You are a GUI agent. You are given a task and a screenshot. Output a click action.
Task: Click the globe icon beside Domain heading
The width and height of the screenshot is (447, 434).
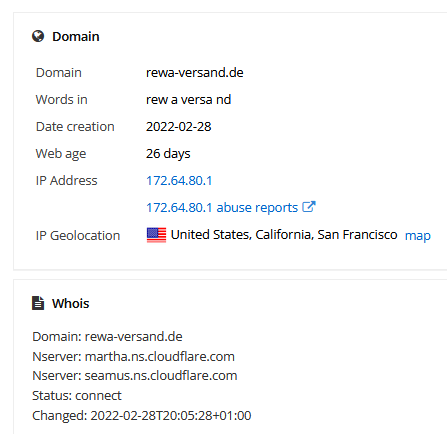pyautogui.click(x=38, y=36)
